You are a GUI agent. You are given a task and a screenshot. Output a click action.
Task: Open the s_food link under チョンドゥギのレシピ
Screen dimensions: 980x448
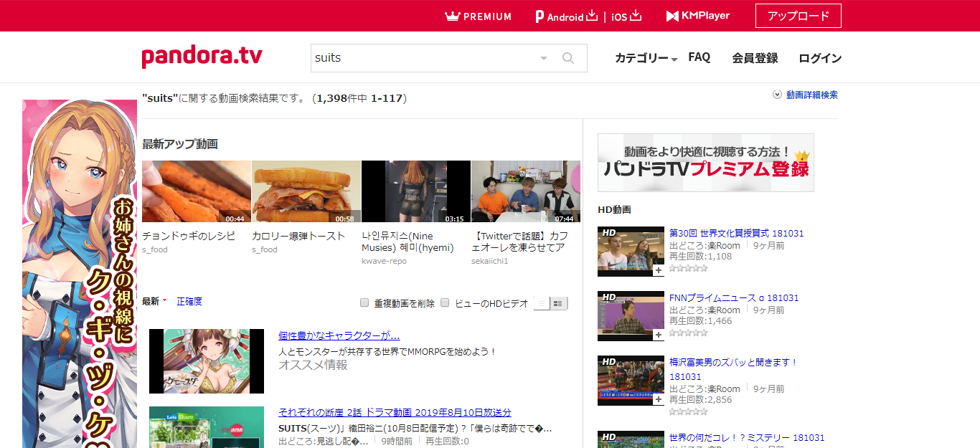pyautogui.click(x=155, y=249)
